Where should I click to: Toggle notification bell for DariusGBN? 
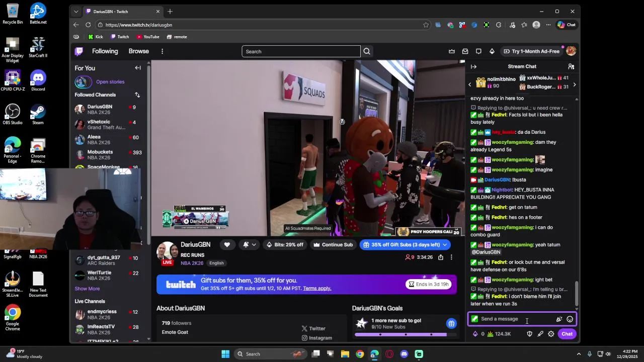pyautogui.click(x=246, y=245)
